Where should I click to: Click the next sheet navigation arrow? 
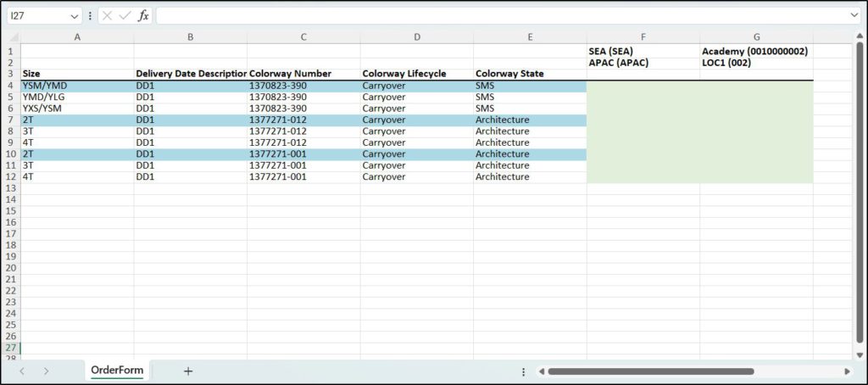point(46,371)
